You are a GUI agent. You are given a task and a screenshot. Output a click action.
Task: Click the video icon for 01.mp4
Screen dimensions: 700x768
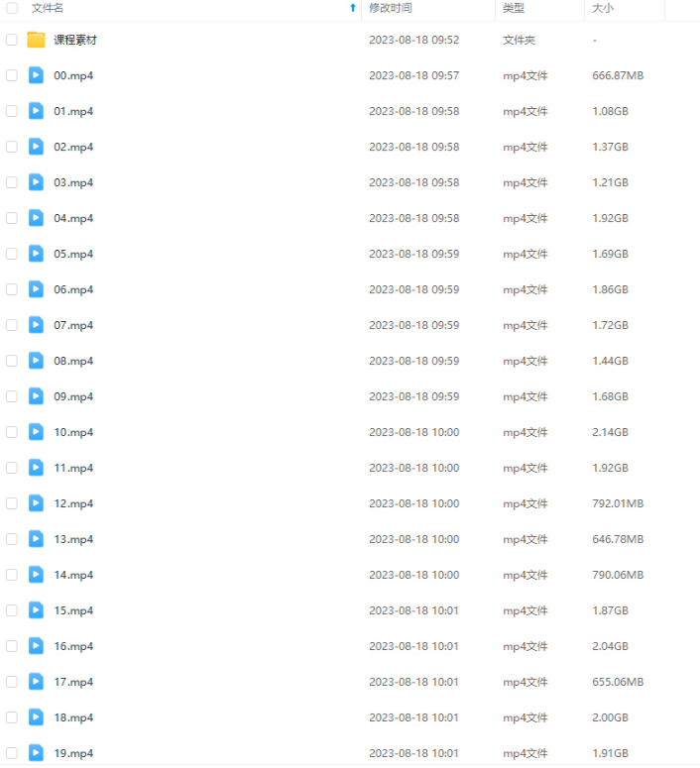point(36,111)
